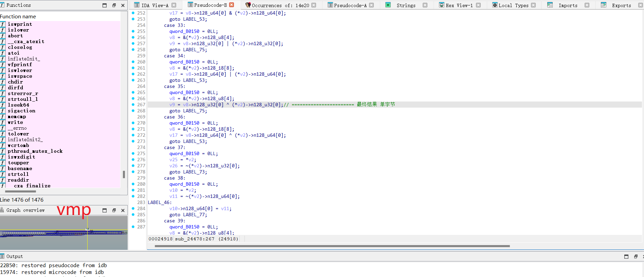Close the Strings tab

tap(425, 5)
